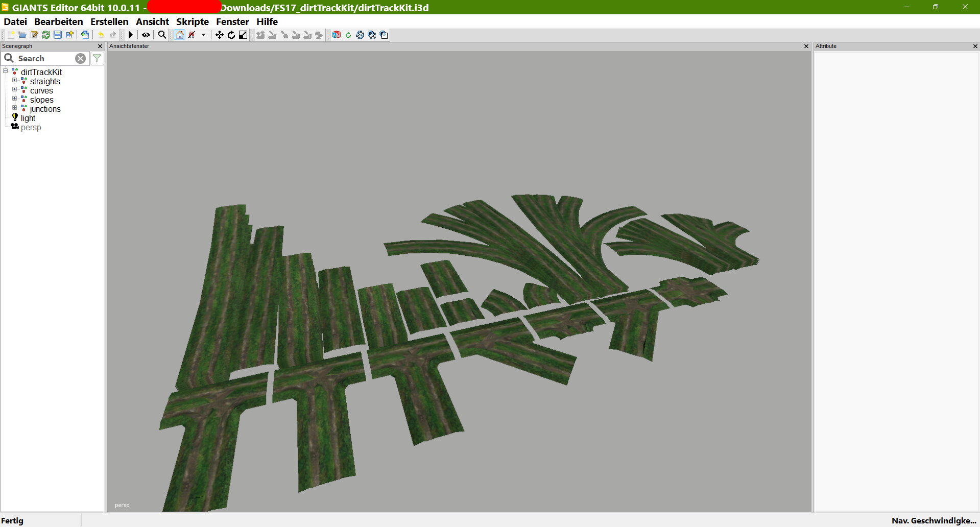Expand the junctions tree node
Screen dimensions: 980x527
[x=15, y=108]
